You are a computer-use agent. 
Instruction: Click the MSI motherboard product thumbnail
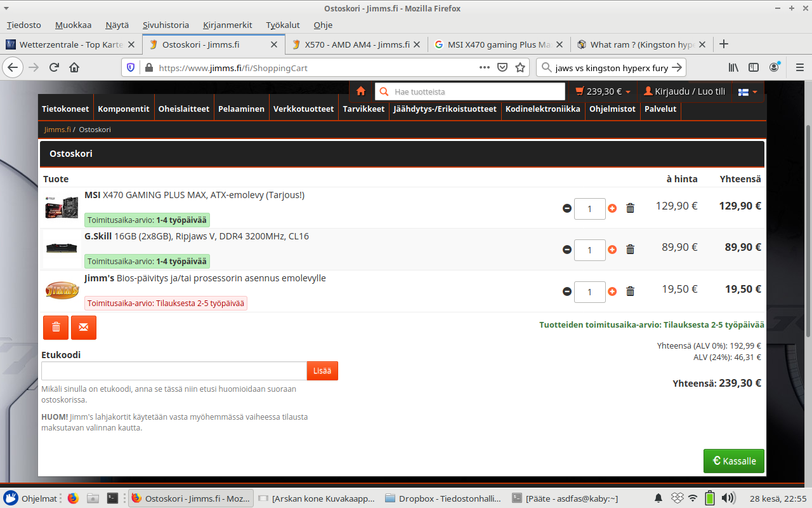62,208
